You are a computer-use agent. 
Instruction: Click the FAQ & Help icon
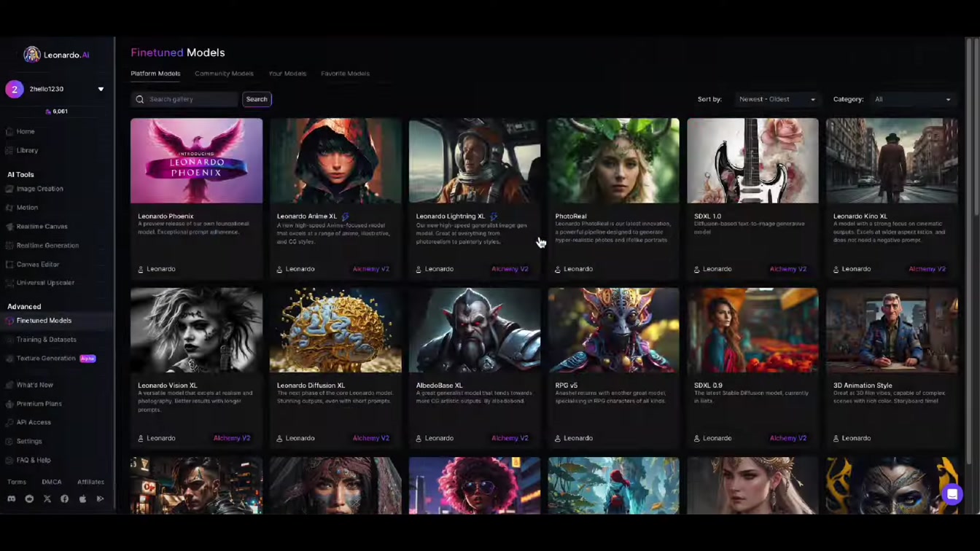[x=9, y=461]
